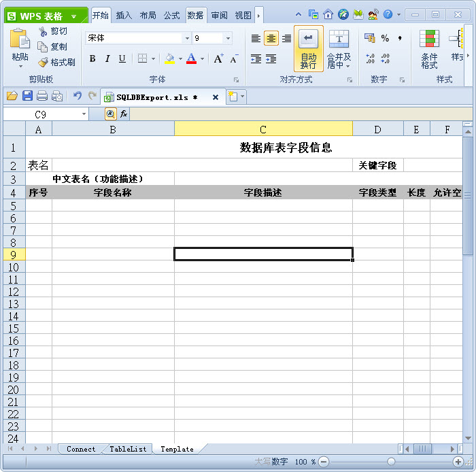Screen dimensions: 476x472
Task: Click the column C header
Action: (263, 129)
